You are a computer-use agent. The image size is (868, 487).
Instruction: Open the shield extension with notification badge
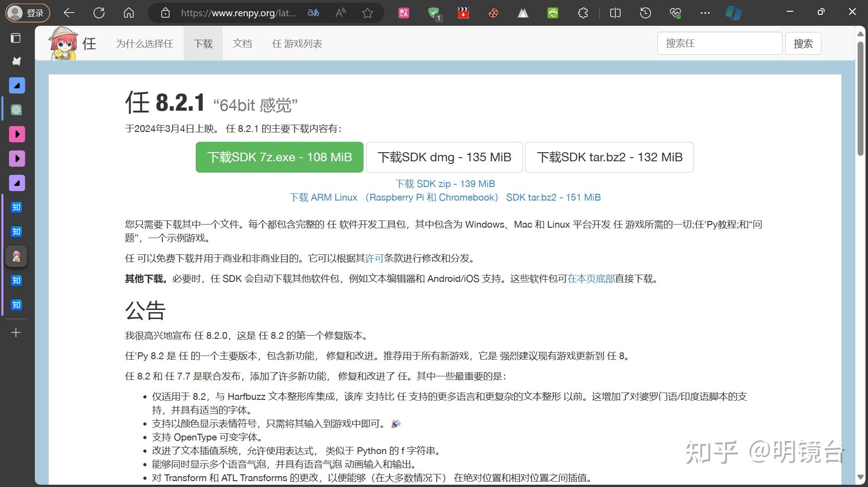[x=434, y=13]
